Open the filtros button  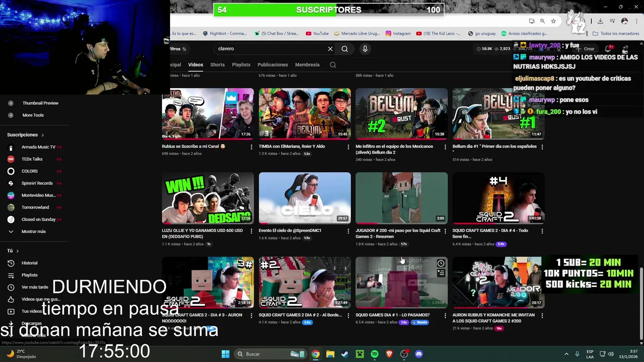click(x=178, y=49)
